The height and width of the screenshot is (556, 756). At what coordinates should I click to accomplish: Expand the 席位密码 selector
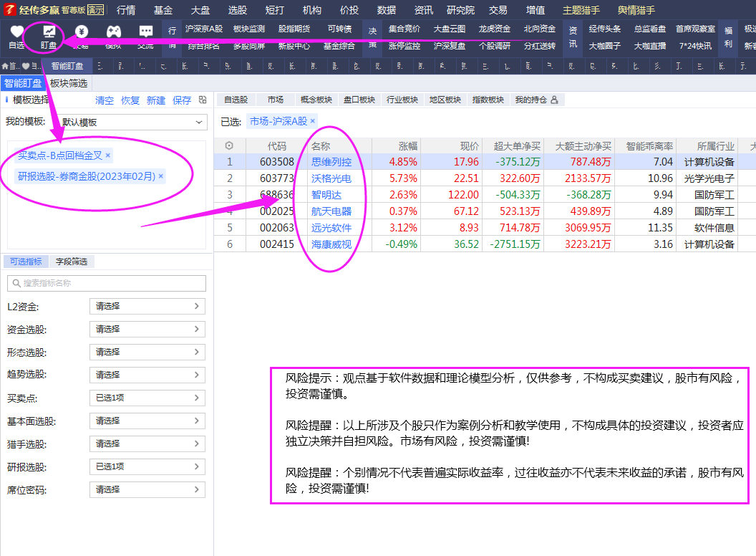147,489
